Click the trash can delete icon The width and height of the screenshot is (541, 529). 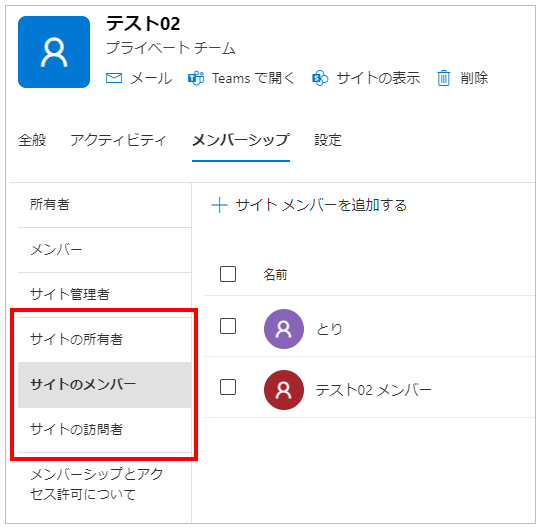pos(444,78)
